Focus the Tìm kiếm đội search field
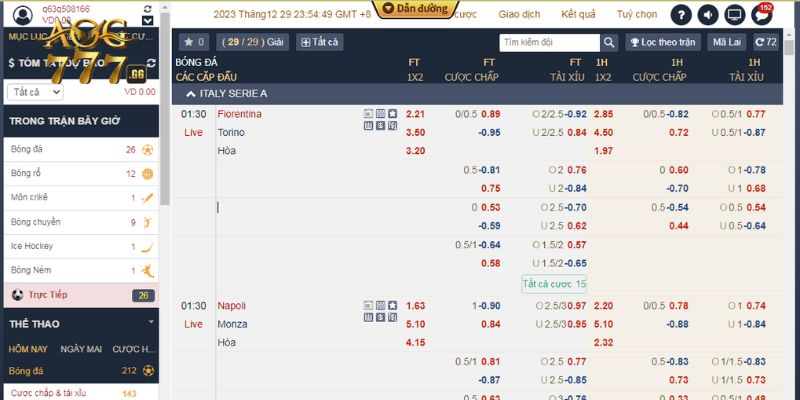 point(550,43)
